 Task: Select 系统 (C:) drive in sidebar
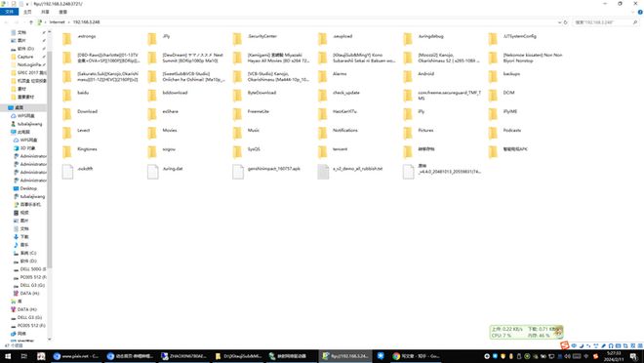25,253
